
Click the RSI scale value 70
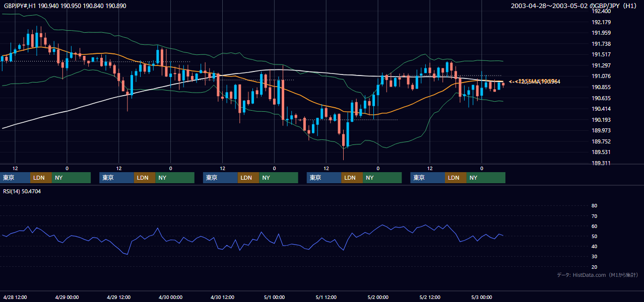point(594,216)
